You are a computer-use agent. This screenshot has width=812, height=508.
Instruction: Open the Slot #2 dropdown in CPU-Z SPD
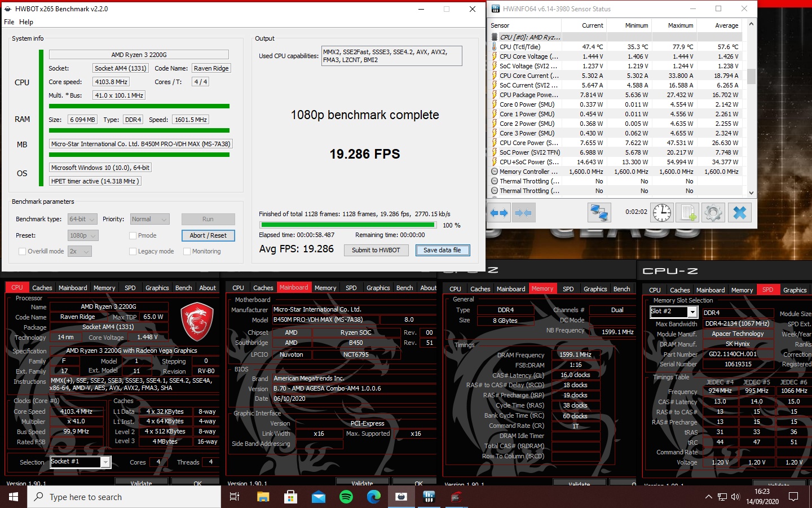tap(674, 312)
